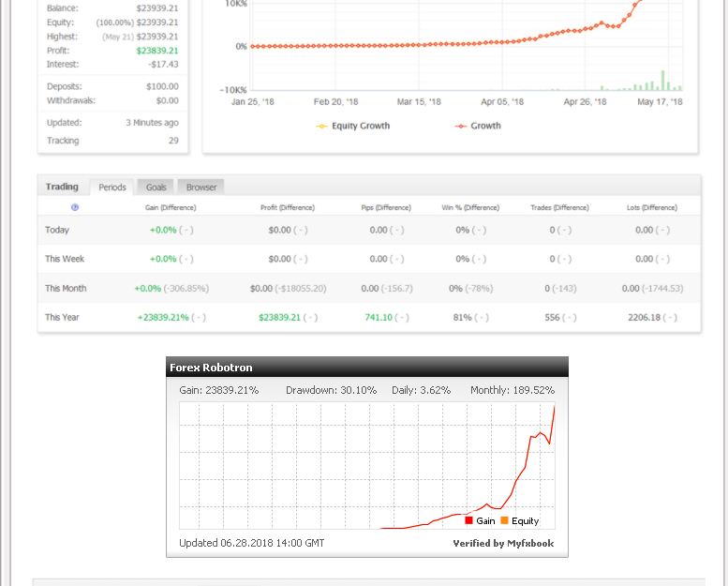
Task: Switch to the Periods tab
Action: (111, 188)
